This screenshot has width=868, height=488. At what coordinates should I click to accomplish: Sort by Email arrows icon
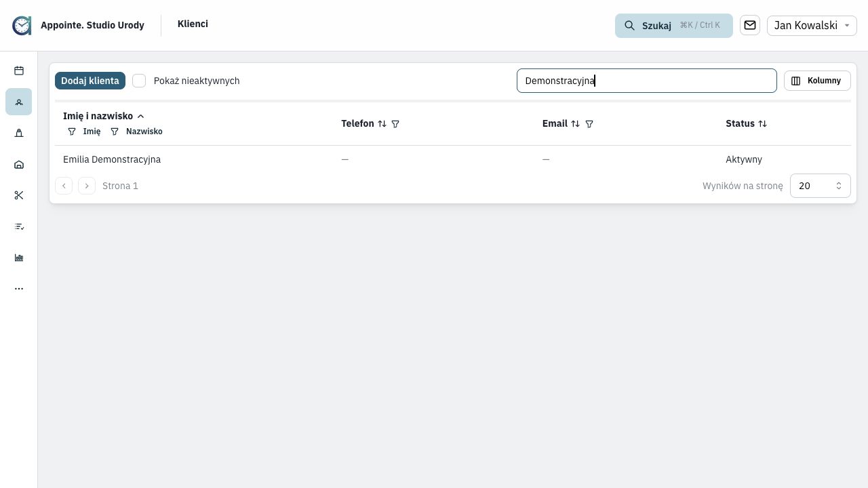click(576, 124)
